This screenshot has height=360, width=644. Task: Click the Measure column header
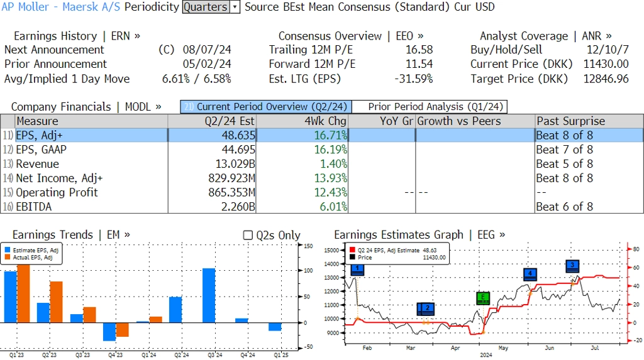tap(91, 121)
